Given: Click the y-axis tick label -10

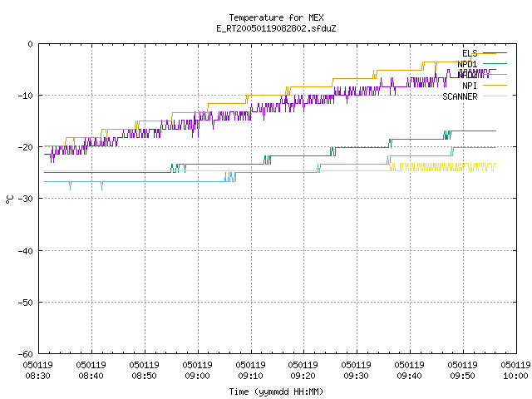Looking at the screenshot, I should pos(26,96).
